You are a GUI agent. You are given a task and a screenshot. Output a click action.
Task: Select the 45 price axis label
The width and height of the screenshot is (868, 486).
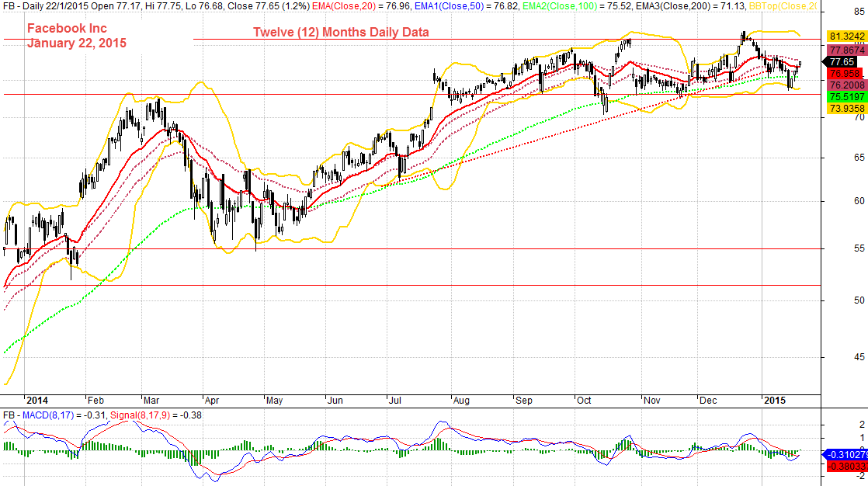point(859,357)
